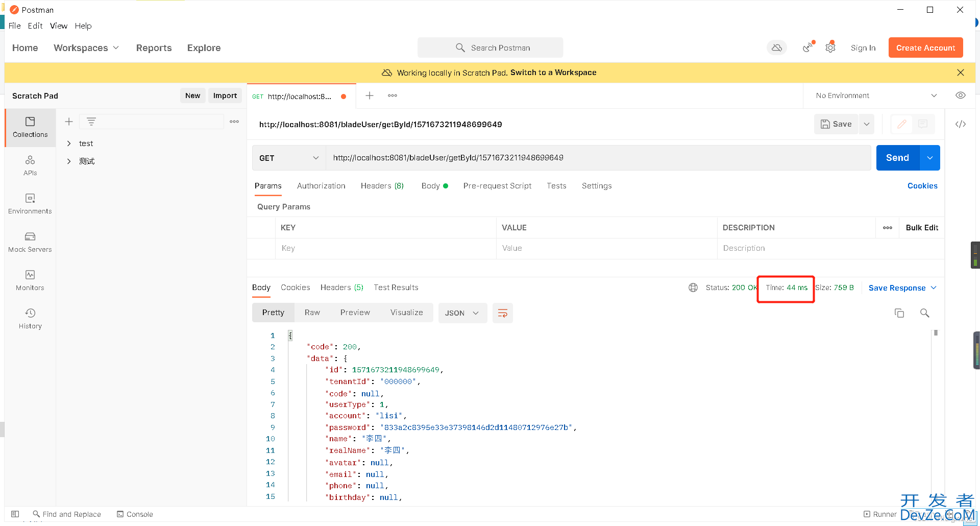This screenshot has height=526, width=980.
Task: Click the cloud sync offline icon
Action: pos(777,47)
